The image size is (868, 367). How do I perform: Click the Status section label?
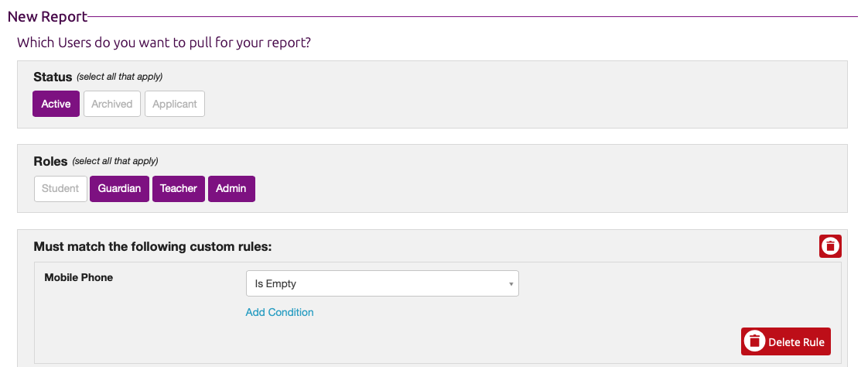tap(53, 77)
